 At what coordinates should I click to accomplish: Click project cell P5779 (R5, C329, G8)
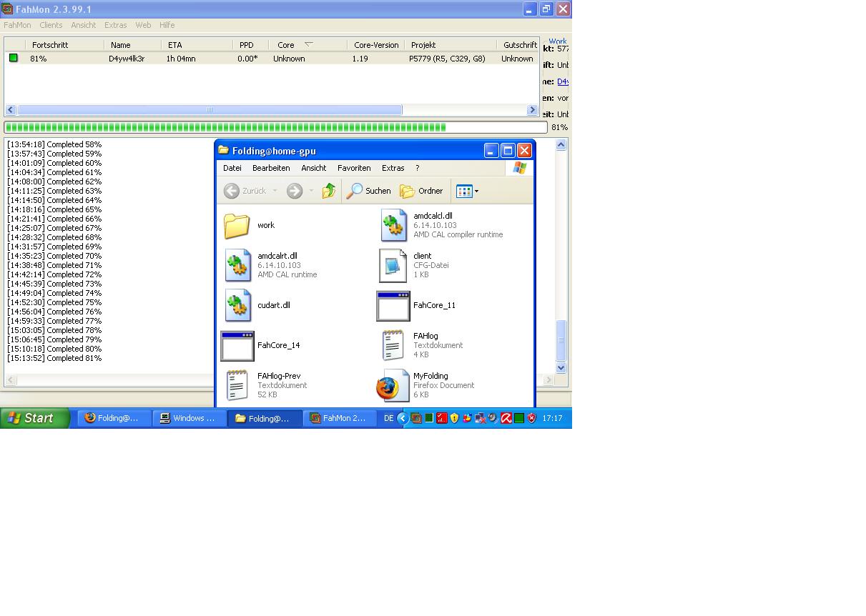[x=447, y=59]
